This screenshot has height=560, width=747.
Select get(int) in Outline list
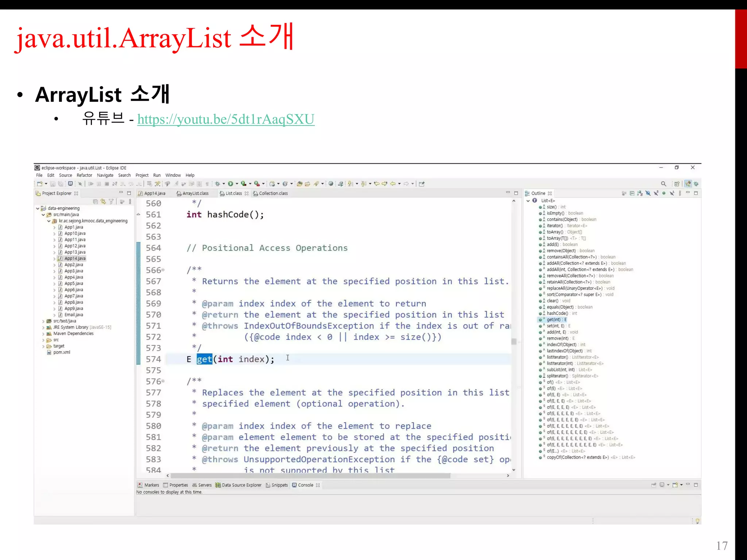pyautogui.click(x=556, y=320)
